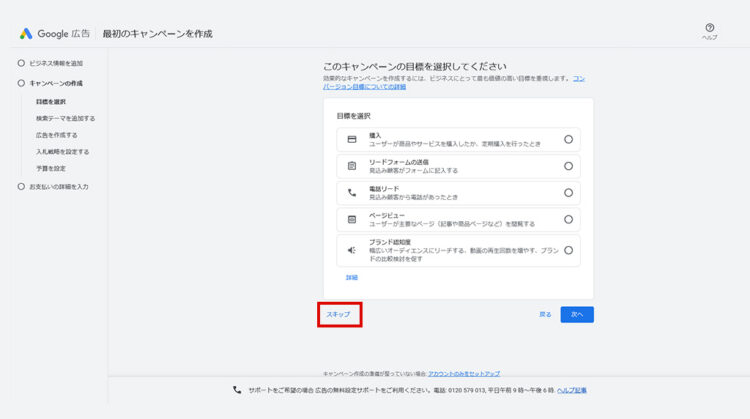Go to 検索テーマを追加する step
This screenshot has height=419, width=750.
tap(65, 118)
